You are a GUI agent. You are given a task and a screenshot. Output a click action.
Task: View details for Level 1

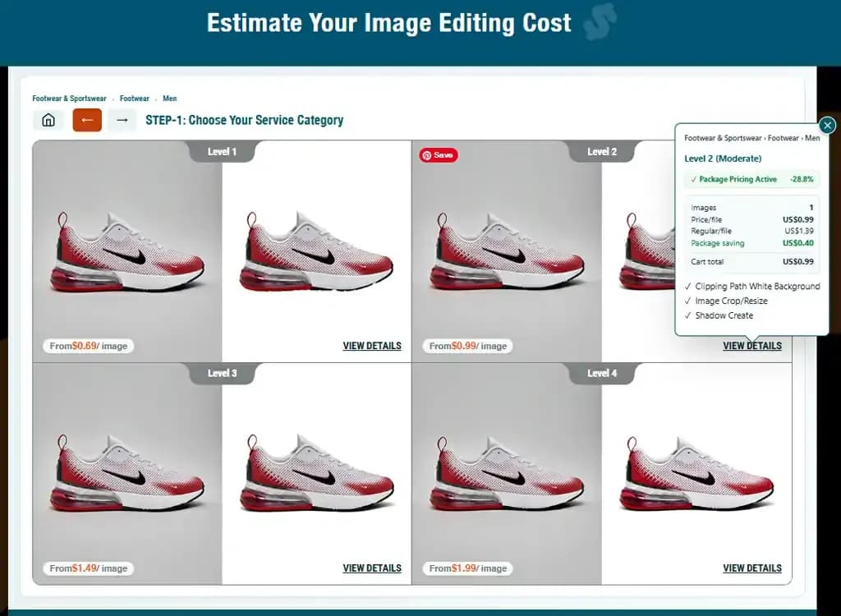[x=372, y=346]
